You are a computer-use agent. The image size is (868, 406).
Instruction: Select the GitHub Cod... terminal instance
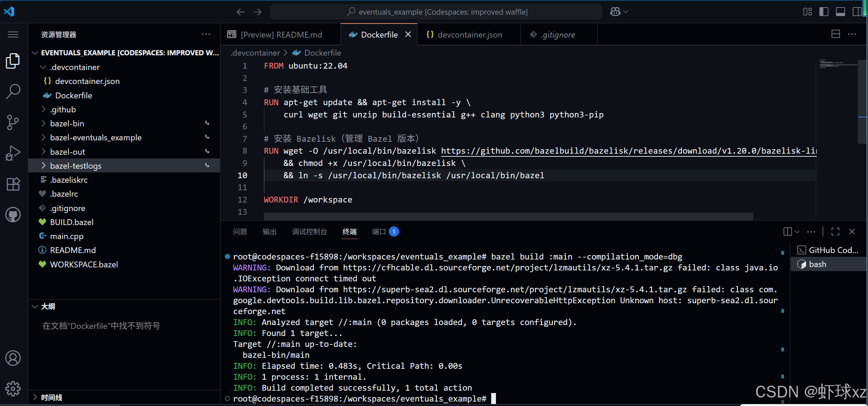pos(829,250)
